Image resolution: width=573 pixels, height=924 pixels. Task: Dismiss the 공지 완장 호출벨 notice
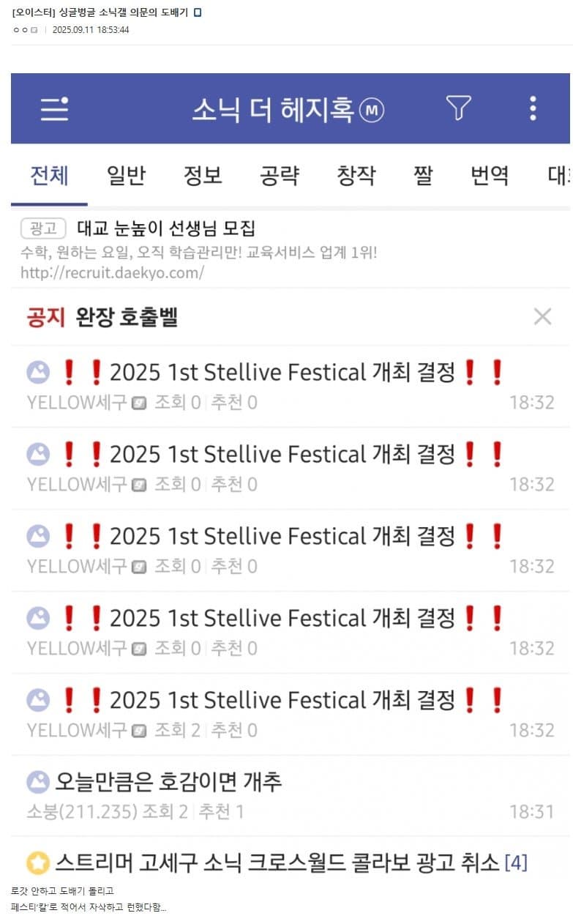[542, 316]
